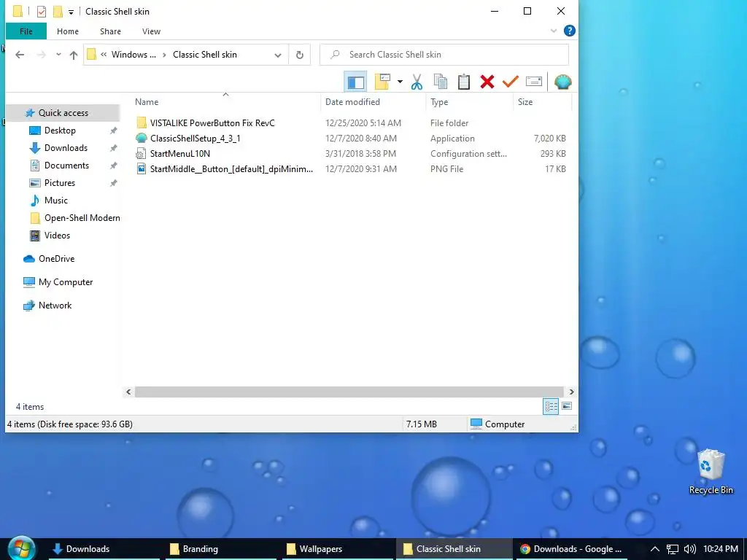Open Classic Shell settings shell icon

pyautogui.click(x=562, y=82)
